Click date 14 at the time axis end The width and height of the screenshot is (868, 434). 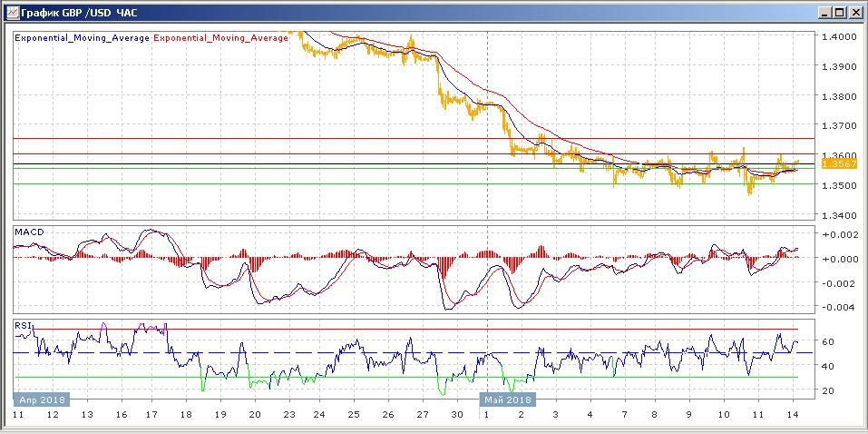point(793,415)
